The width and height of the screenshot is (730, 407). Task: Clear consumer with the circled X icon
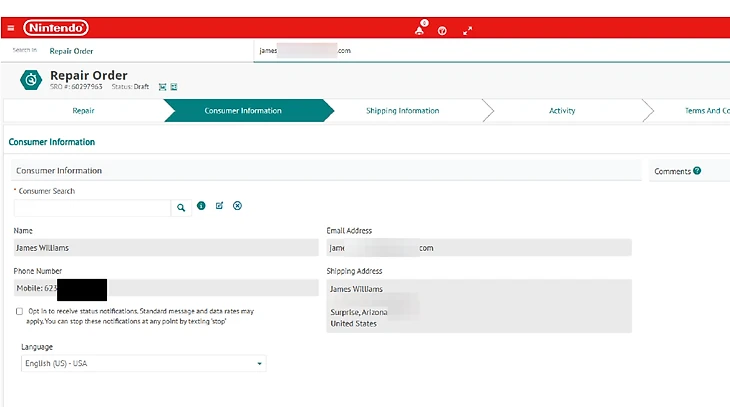[x=237, y=206]
